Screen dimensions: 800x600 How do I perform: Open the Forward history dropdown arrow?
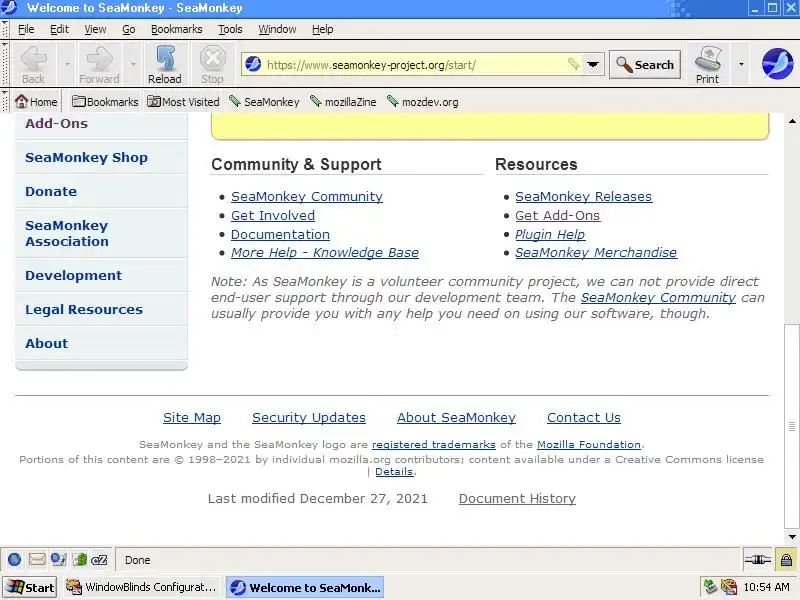click(133, 64)
